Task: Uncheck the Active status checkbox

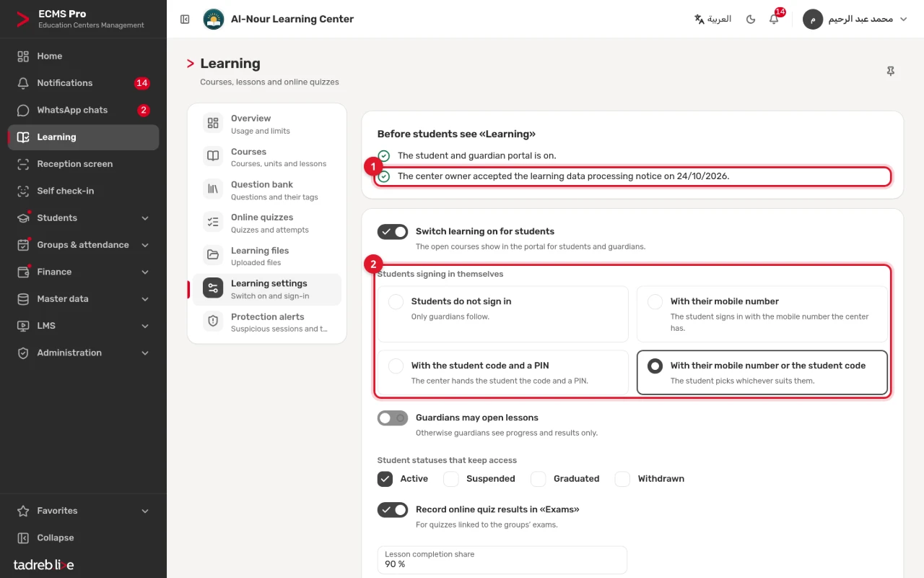Action: click(x=385, y=479)
